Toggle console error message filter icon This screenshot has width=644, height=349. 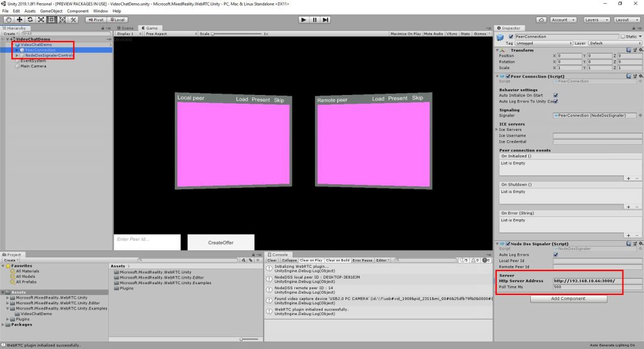click(486, 260)
